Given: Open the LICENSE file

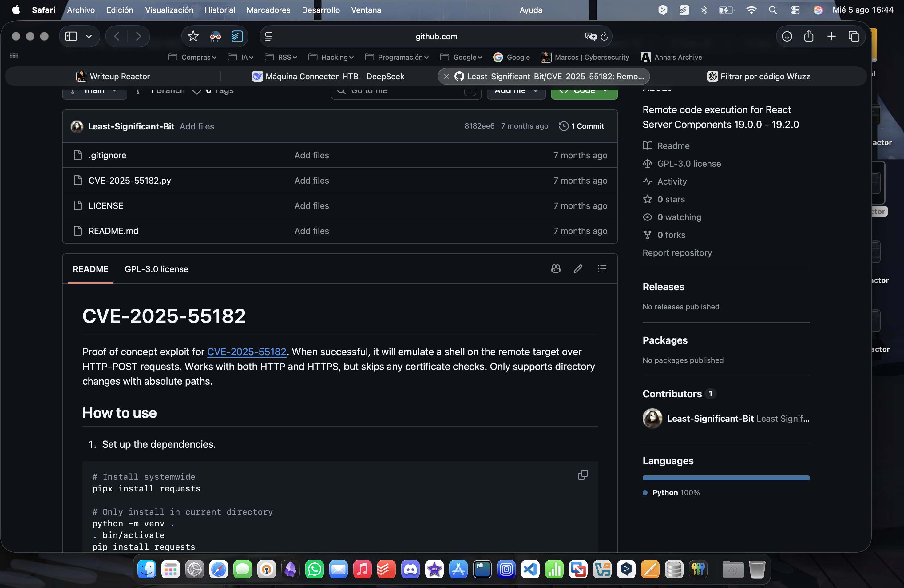Looking at the screenshot, I should tap(106, 205).
